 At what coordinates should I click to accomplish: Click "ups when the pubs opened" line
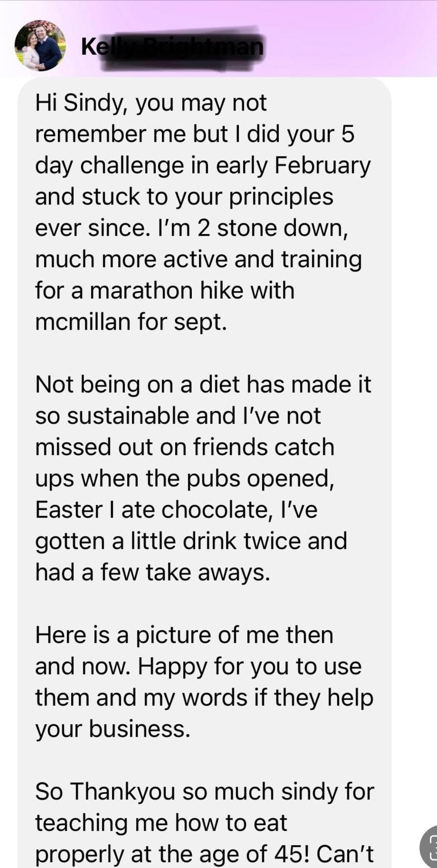tap(184, 479)
